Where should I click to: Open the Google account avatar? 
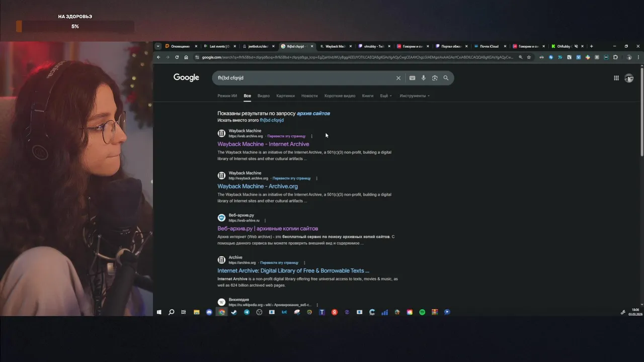[x=629, y=78]
